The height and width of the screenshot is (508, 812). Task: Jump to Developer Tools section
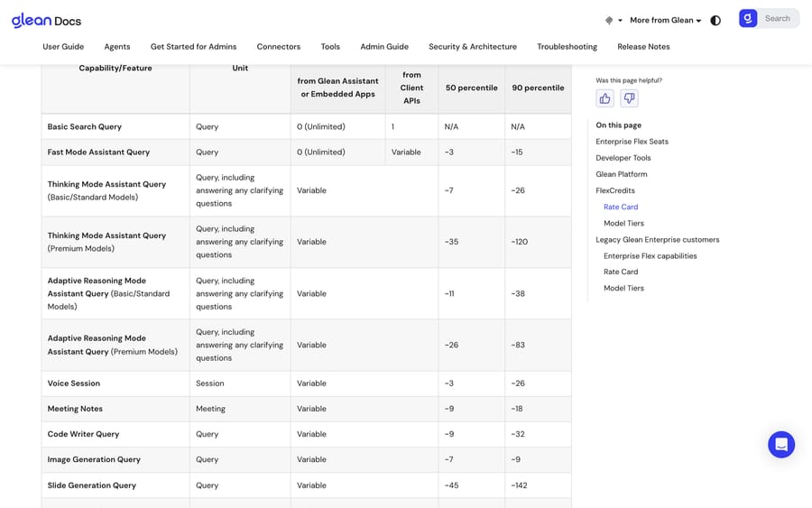(x=623, y=158)
